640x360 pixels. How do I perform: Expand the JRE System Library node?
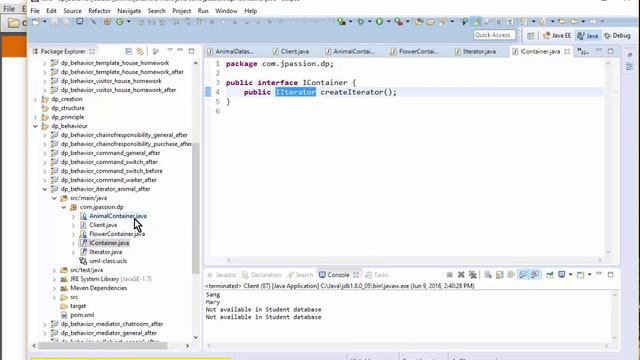click(54, 279)
